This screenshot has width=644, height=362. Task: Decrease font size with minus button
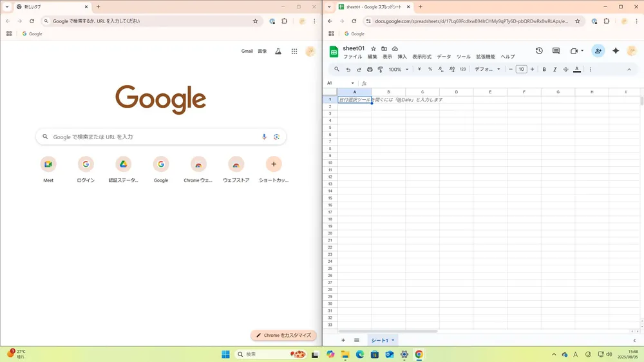click(511, 70)
